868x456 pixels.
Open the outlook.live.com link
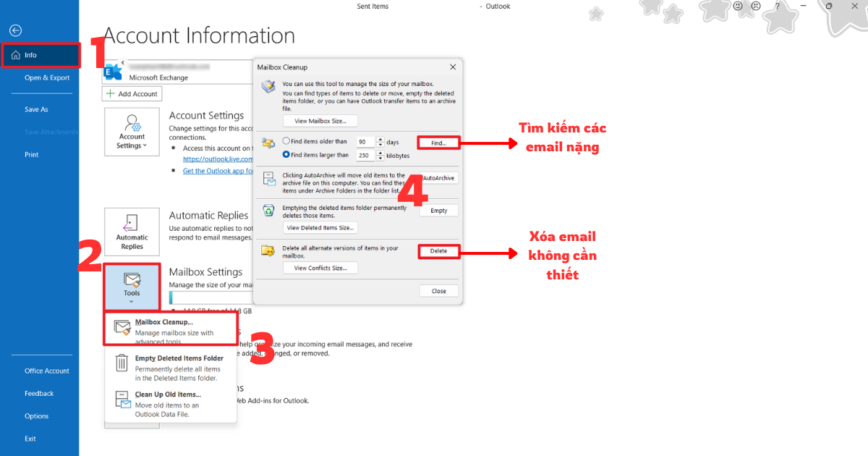pos(218,159)
